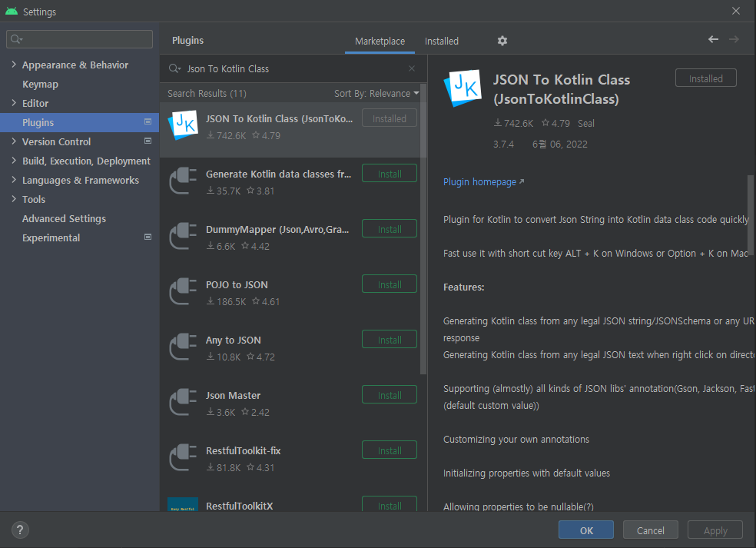Screen dimensions: 756x548
Task: Go forward with the right arrow
Action: click(x=734, y=39)
